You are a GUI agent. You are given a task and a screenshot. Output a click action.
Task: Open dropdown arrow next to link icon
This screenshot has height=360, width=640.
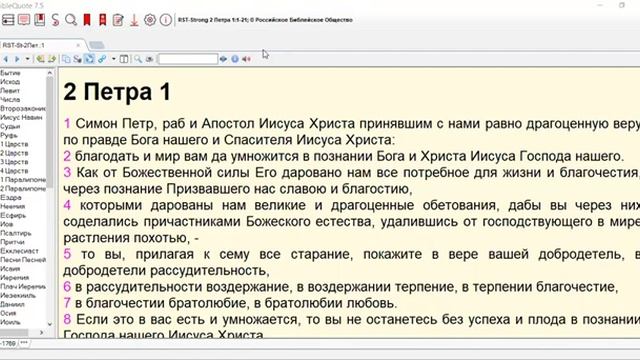pyautogui.click(x=113, y=59)
